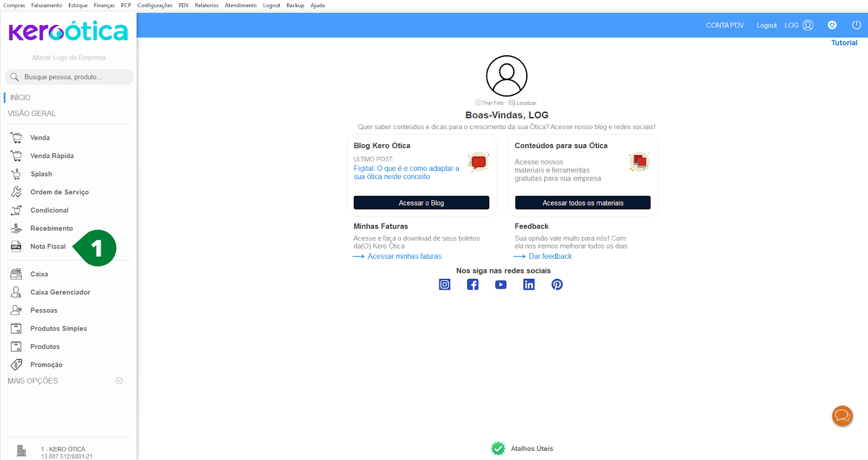This screenshot has width=868, height=460.
Task: Click the Localizar photo option
Action: click(x=522, y=103)
